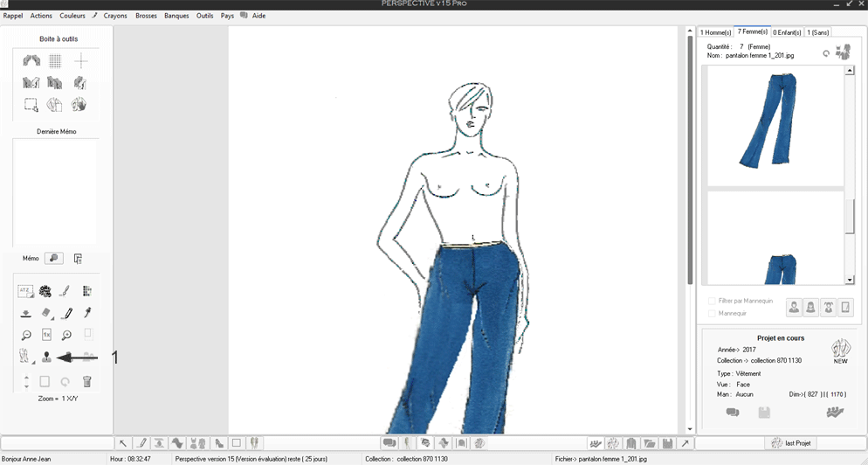
Task: Click the trash bin delete icon
Action: [x=87, y=382]
